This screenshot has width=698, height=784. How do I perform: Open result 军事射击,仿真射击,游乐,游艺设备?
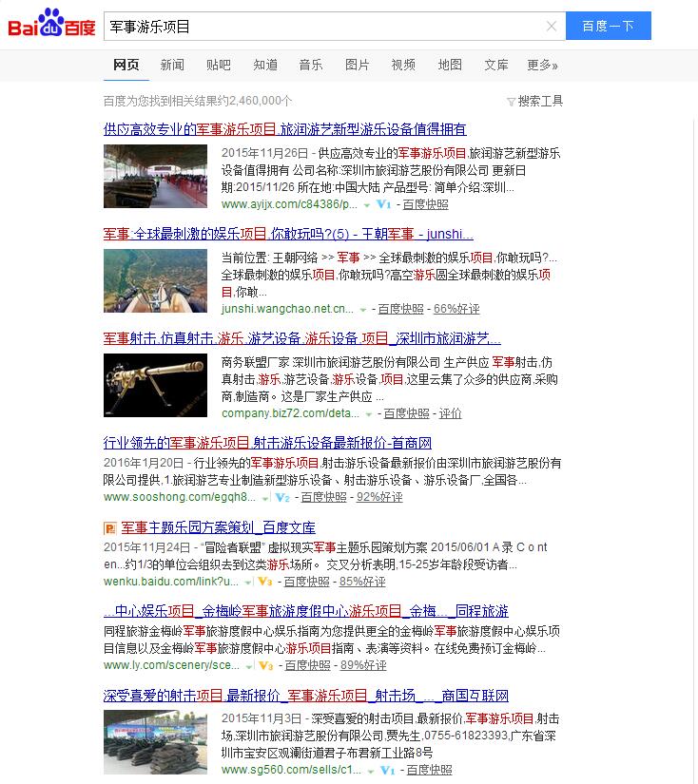(301, 338)
